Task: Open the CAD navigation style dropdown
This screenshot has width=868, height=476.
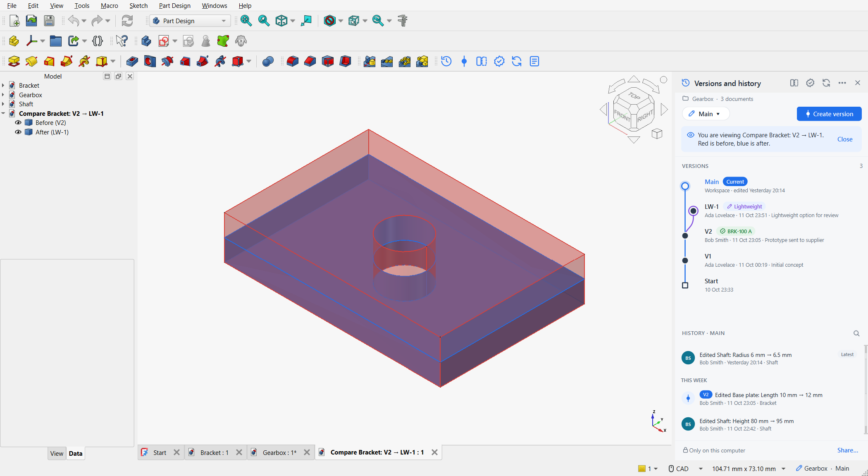Action: pos(701,469)
